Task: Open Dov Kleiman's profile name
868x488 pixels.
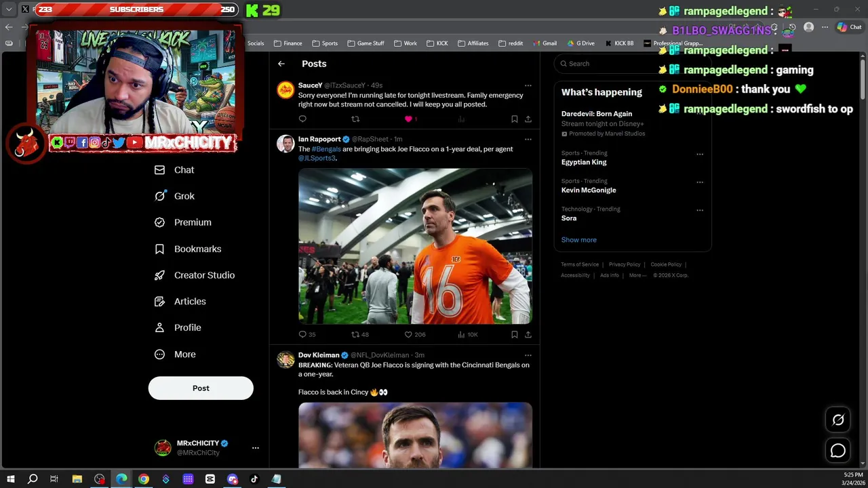Action: pyautogui.click(x=319, y=355)
